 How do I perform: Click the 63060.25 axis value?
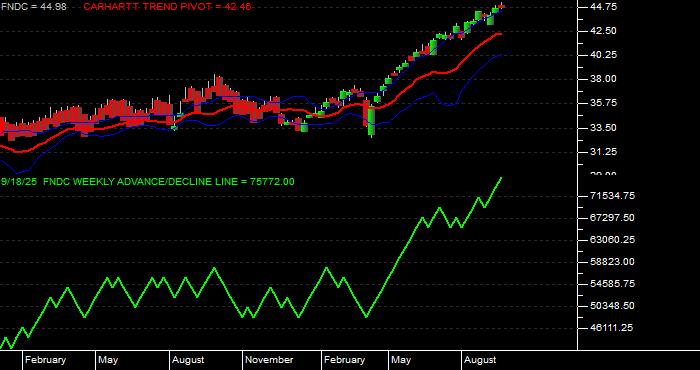click(612, 240)
